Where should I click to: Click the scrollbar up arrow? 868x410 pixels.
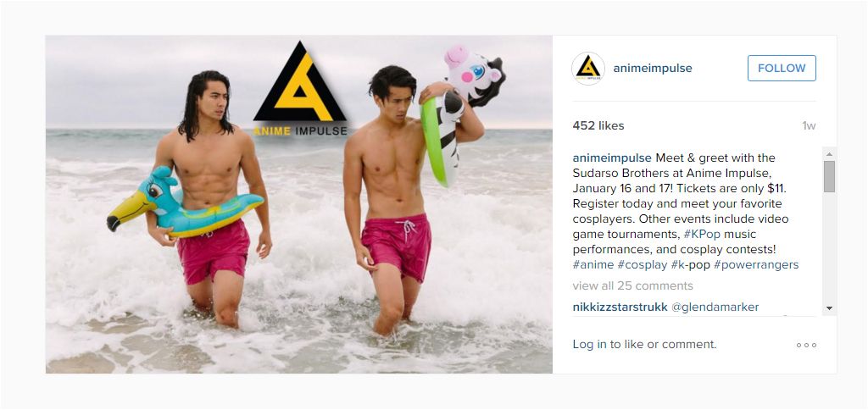pyautogui.click(x=829, y=153)
